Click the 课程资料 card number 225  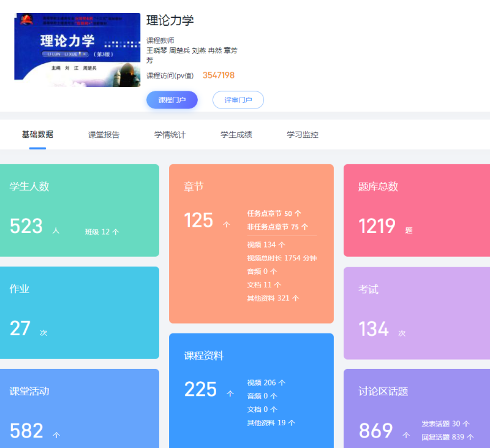click(200, 389)
